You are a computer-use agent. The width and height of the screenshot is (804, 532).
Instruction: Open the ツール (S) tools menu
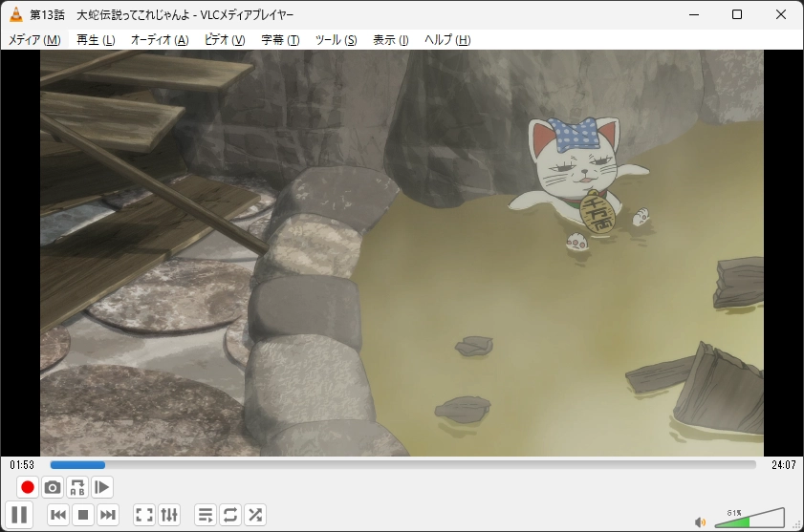(336, 40)
